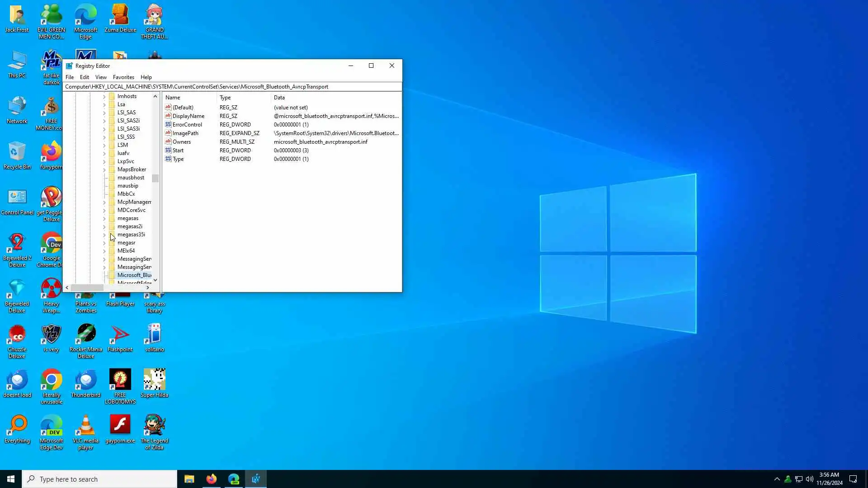The width and height of the screenshot is (868, 488).
Task: Expand the megasas35i registry key
Action: (104, 235)
